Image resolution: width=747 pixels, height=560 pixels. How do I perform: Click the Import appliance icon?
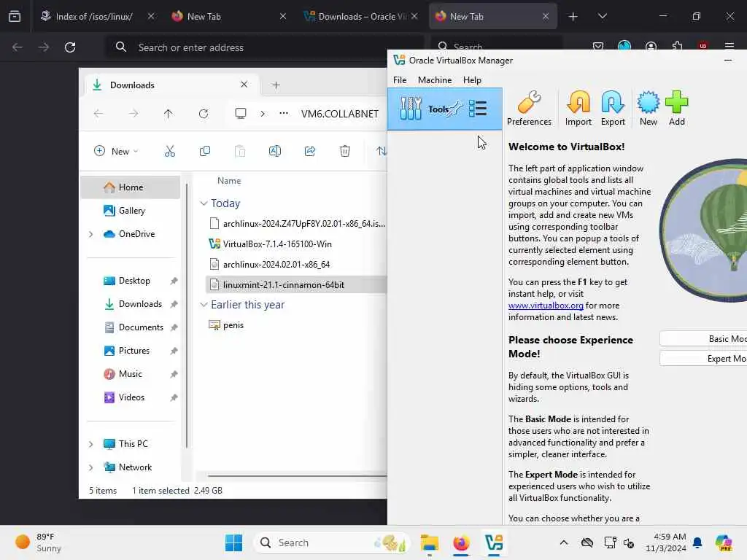click(578, 108)
